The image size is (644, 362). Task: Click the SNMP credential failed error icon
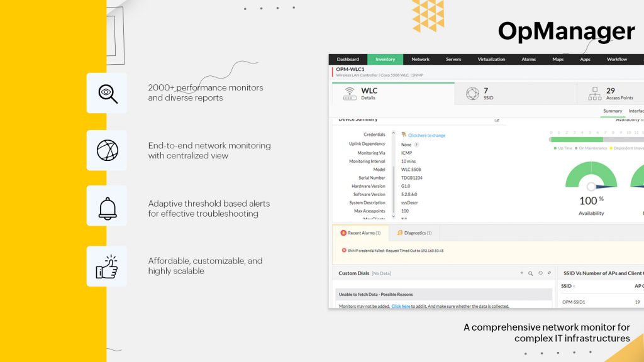click(x=344, y=250)
